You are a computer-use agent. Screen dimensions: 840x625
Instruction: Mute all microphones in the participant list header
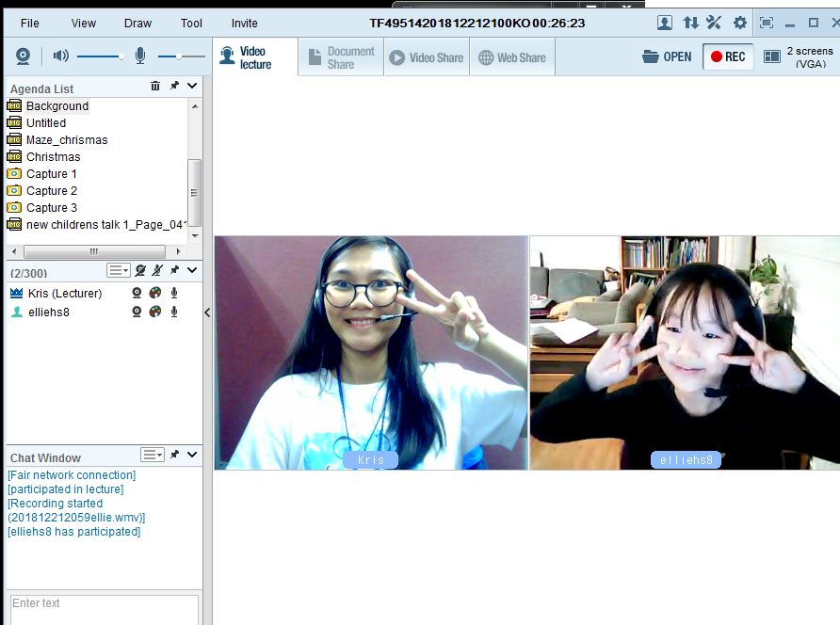coord(157,271)
